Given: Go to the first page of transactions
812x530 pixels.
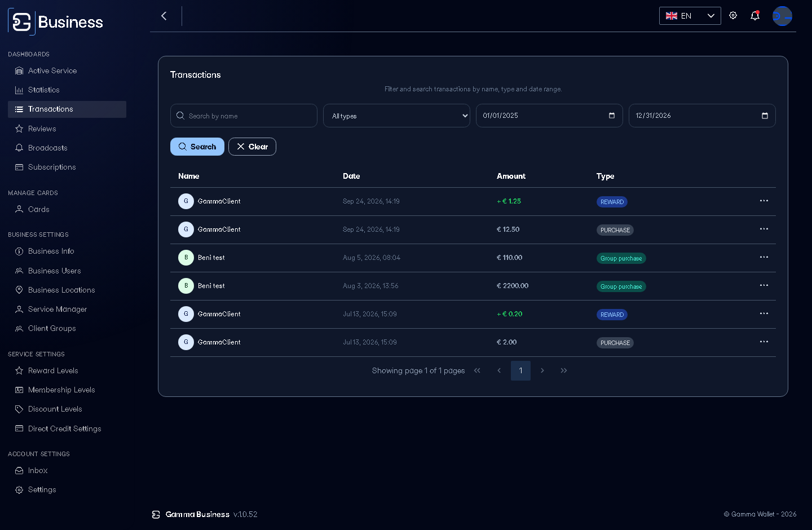Looking at the screenshot, I should tap(477, 370).
